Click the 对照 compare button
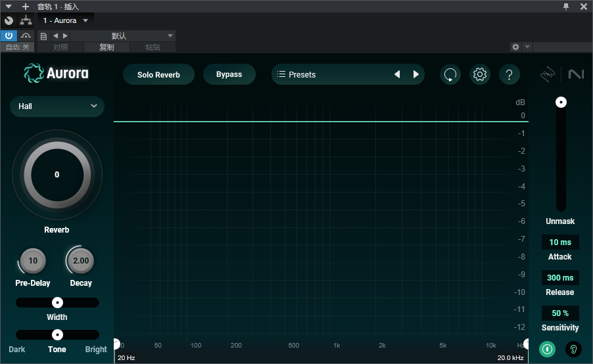Image resolution: width=593 pixels, height=364 pixels. coord(60,47)
